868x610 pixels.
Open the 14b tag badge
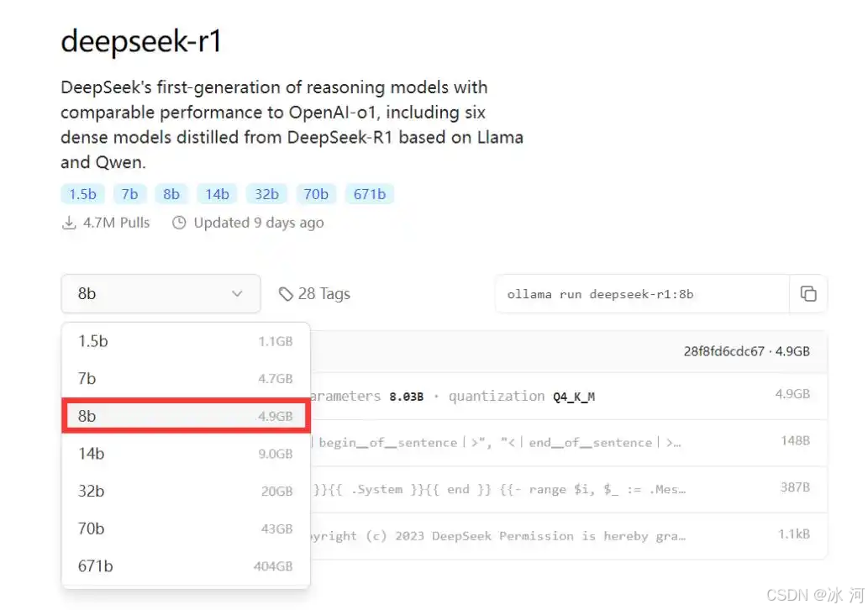coord(217,194)
